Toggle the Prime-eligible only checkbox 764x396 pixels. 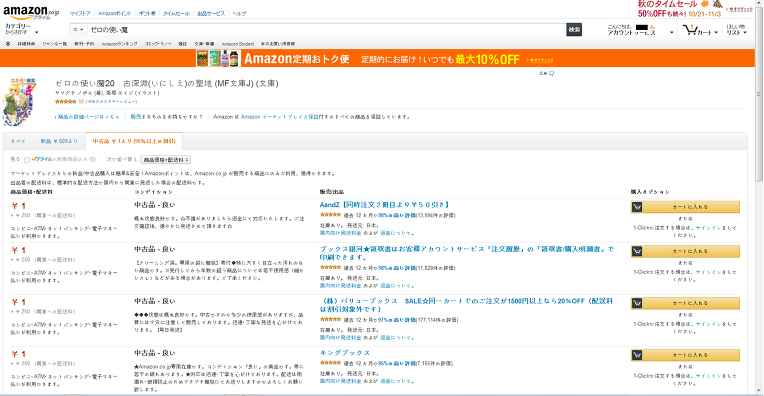click(27, 160)
